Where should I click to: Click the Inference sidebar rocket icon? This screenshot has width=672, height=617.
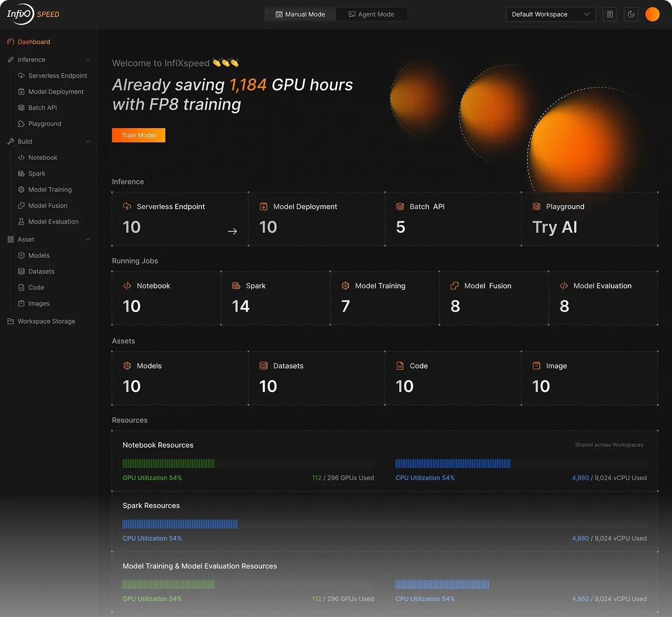tap(11, 60)
